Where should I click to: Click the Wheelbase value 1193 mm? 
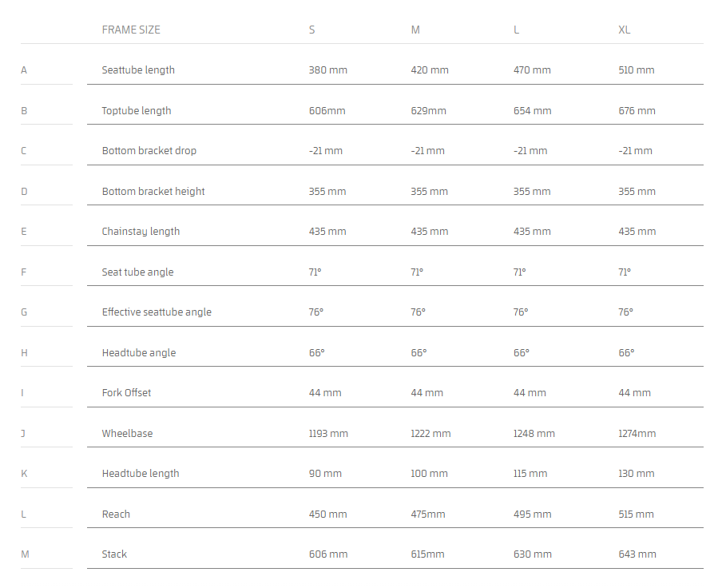[328, 434]
